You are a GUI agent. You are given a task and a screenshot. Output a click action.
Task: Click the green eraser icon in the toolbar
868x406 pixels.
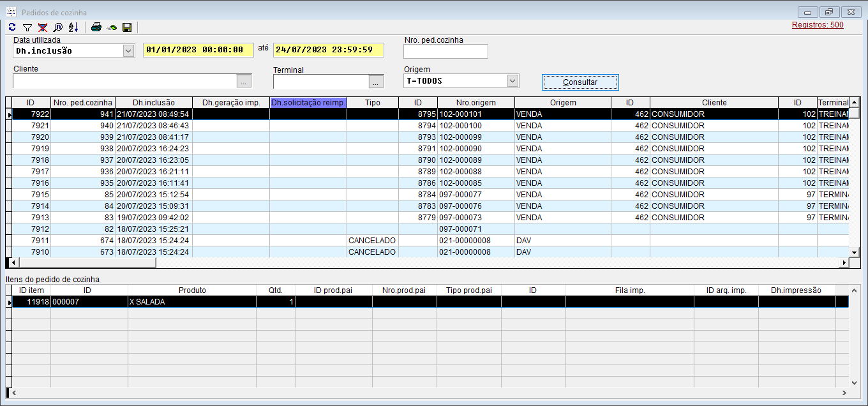click(x=112, y=27)
